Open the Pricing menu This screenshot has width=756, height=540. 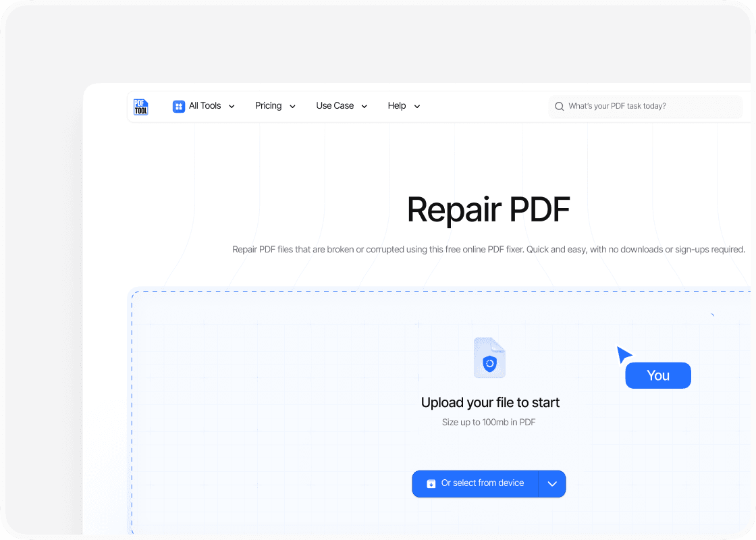pyautogui.click(x=268, y=106)
